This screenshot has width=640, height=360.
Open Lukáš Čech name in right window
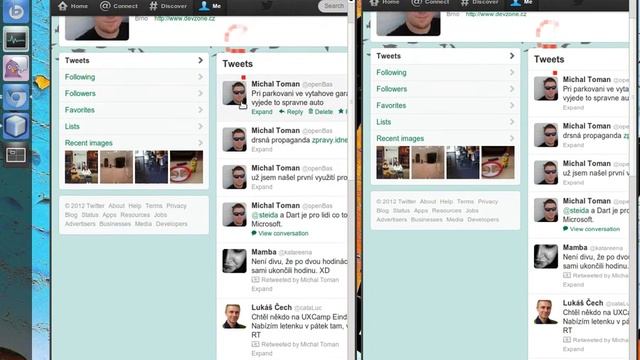[583, 303]
